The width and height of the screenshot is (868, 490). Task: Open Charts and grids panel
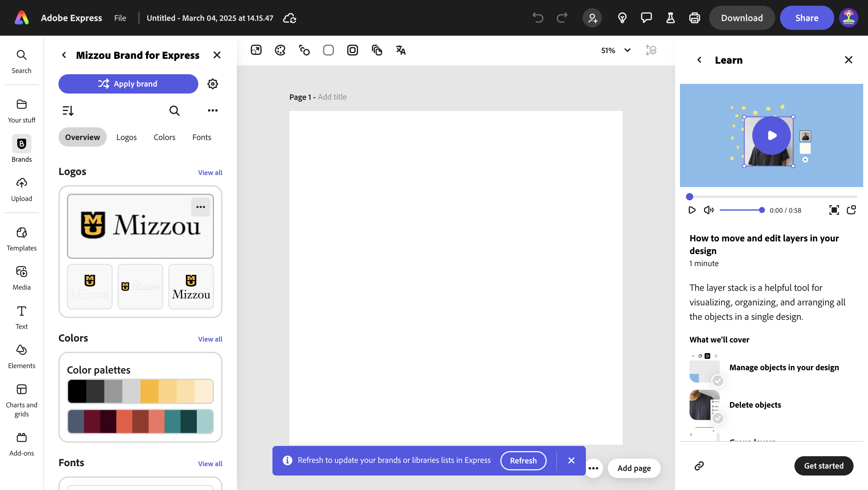click(22, 400)
